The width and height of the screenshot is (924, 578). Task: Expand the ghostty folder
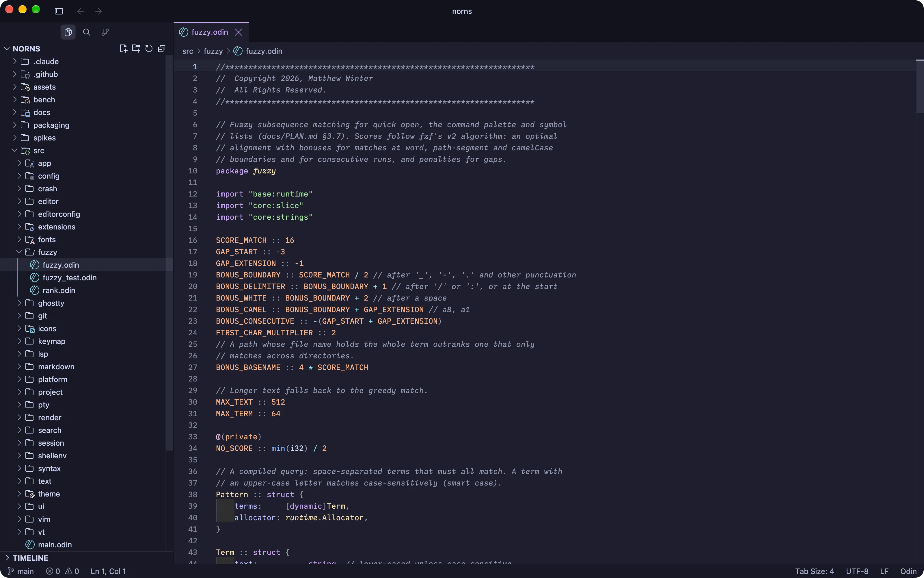pos(19,303)
